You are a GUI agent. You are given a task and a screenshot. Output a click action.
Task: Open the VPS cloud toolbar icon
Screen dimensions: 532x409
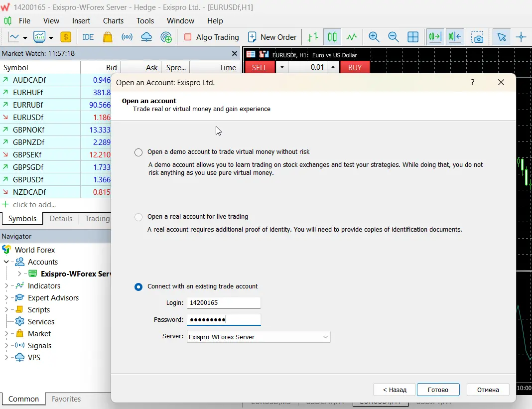point(146,37)
